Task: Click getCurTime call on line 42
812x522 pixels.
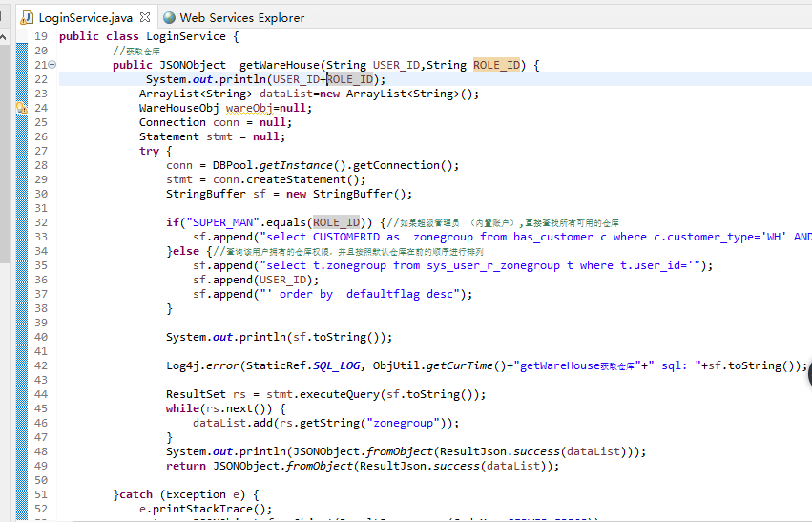Action: point(459,365)
